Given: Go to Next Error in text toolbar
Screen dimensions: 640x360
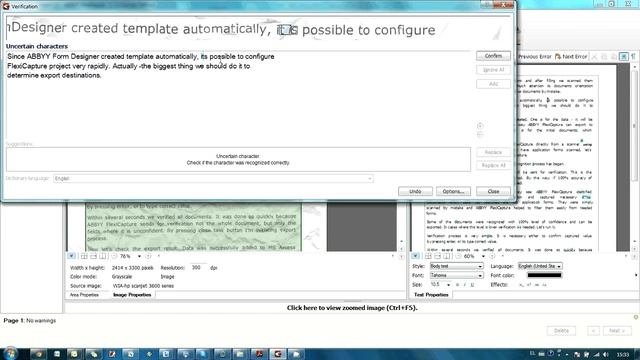Looking at the screenshot, I should tap(571, 57).
